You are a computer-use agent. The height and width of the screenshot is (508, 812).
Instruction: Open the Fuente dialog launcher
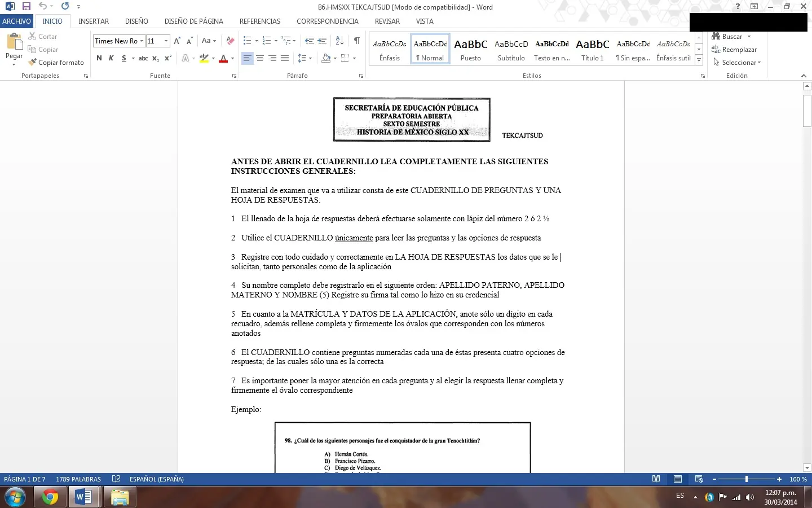coord(234,76)
